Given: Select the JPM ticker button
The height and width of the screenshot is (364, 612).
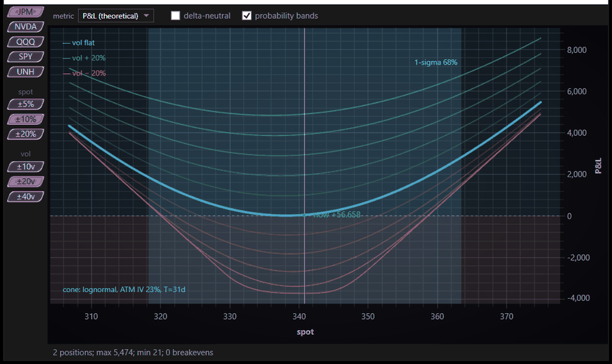Looking at the screenshot, I should pos(26,12).
